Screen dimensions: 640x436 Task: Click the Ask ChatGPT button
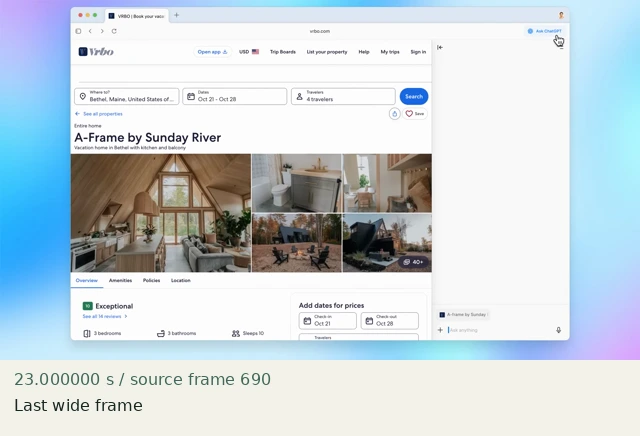544,31
